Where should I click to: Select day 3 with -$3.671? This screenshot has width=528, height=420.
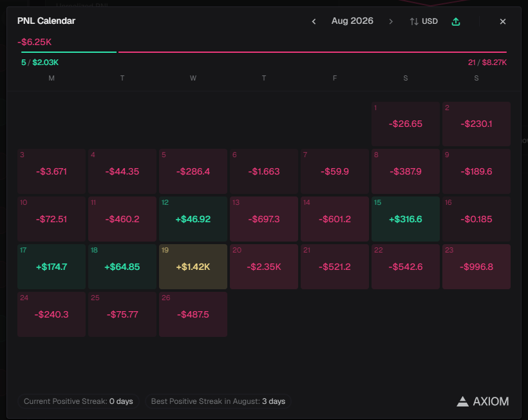pyautogui.click(x=52, y=171)
